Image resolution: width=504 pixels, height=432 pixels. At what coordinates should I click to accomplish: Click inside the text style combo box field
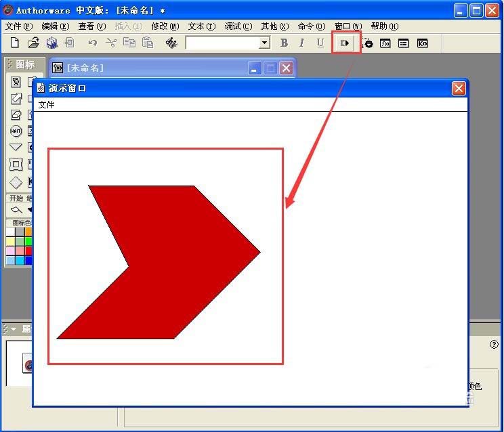coord(222,43)
